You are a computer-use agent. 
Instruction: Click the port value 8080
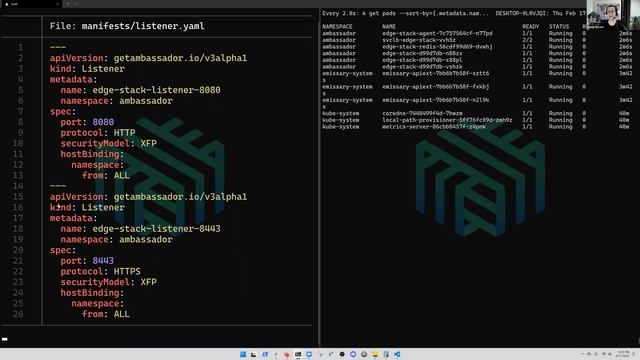[x=103, y=122]
